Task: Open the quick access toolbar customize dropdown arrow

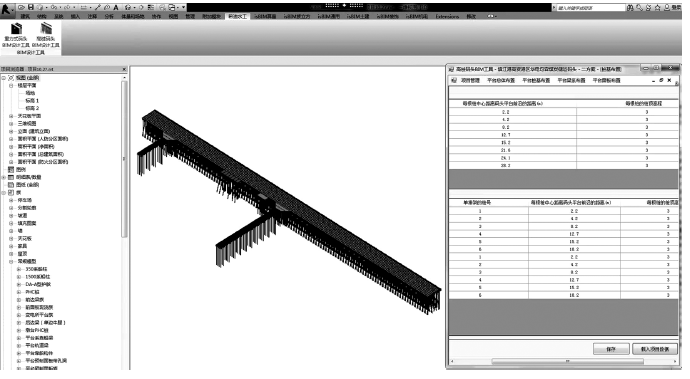Action: click(x=184, y=7)
